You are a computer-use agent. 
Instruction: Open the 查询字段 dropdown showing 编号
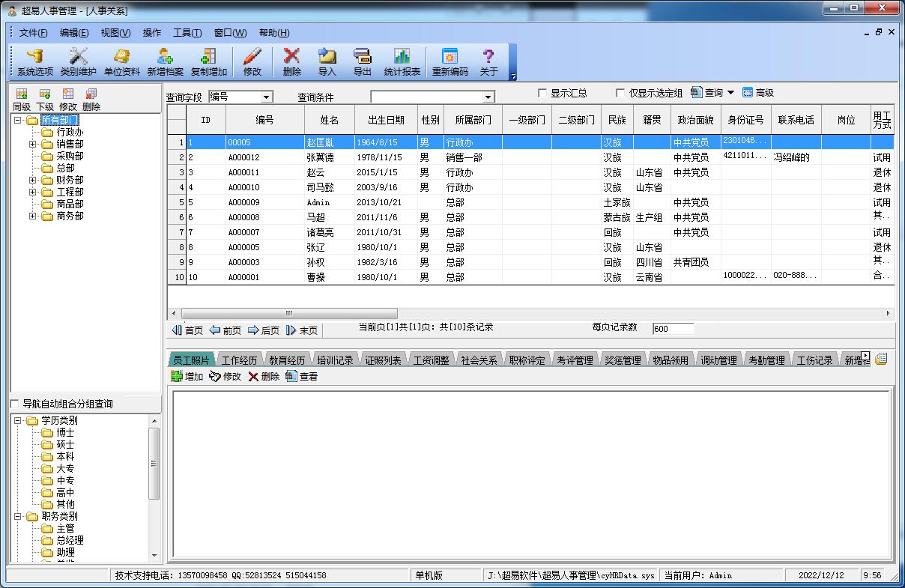pyautogui.click(x=240, y=97)
